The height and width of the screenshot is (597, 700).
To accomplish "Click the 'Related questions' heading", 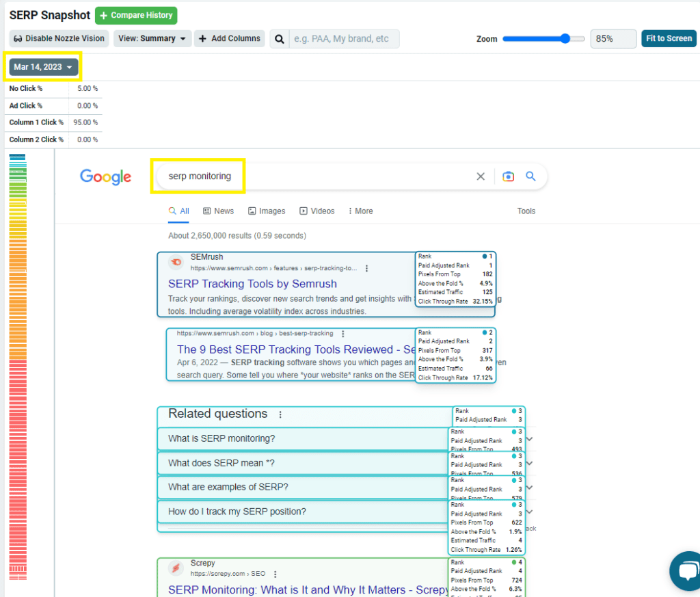I will point(218,414).
